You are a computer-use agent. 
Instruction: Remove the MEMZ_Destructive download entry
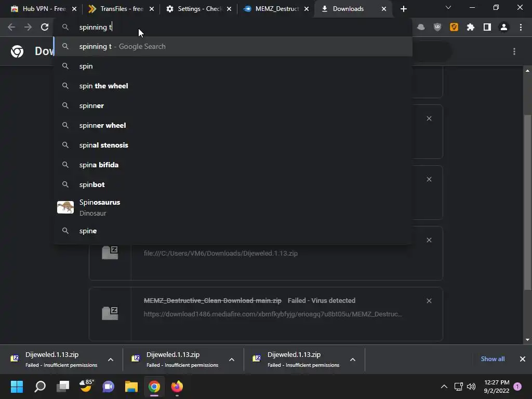tap(429, 301)
